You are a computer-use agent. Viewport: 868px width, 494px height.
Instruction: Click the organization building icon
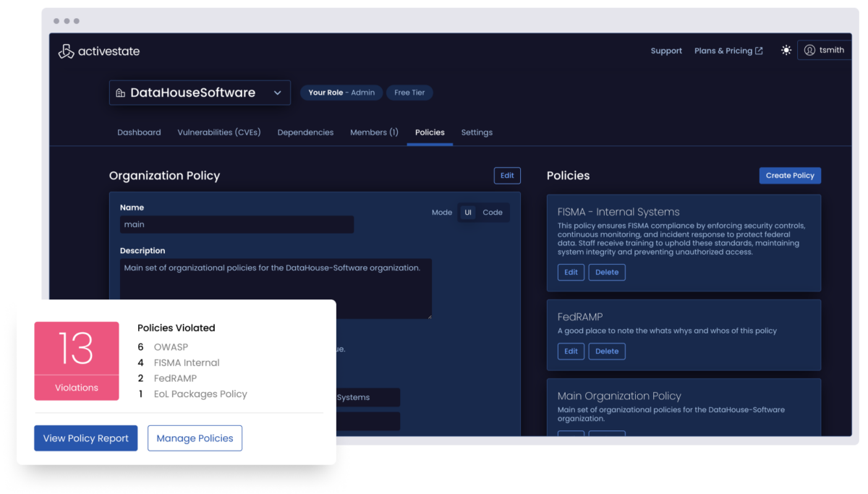coord(120,93)
